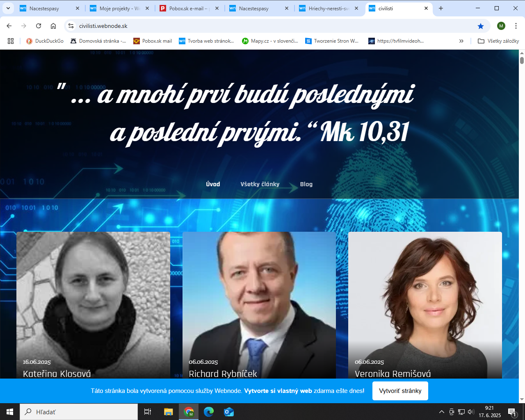
Task: Open Outlook from the taskbar
Action: pyautogui.click(x=229, y=412)
